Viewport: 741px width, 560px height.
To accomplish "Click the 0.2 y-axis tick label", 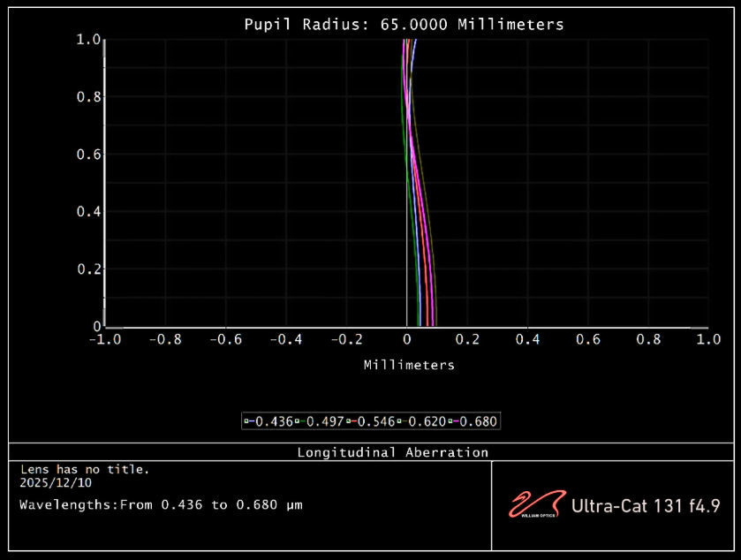I will point(87,269).
